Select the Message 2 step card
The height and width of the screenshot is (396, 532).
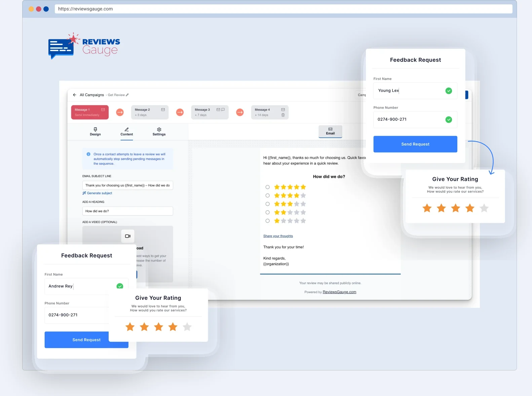coord(150,112)
